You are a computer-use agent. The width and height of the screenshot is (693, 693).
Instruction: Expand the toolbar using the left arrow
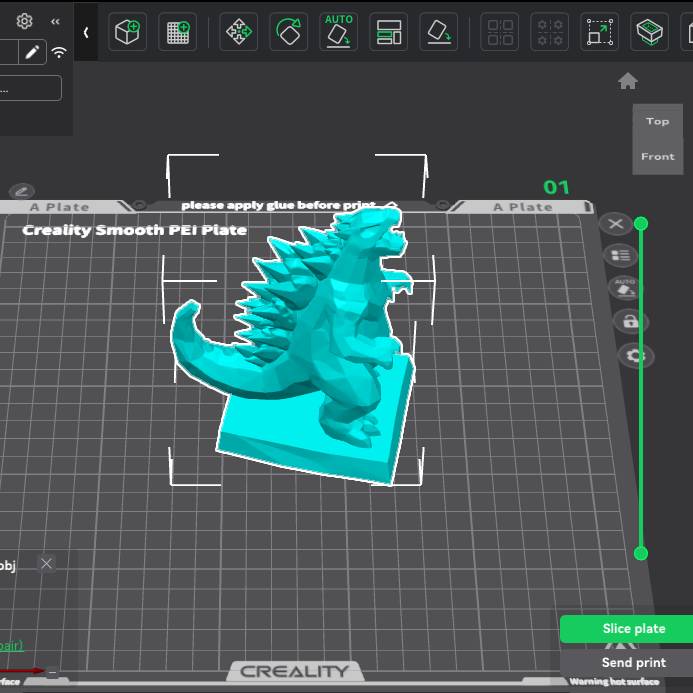click(x=86, y=32)
